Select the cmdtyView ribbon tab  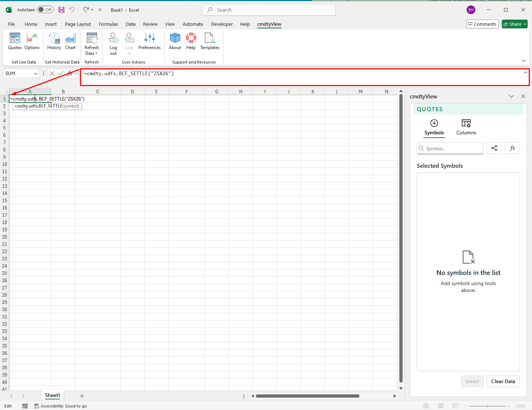269,24
